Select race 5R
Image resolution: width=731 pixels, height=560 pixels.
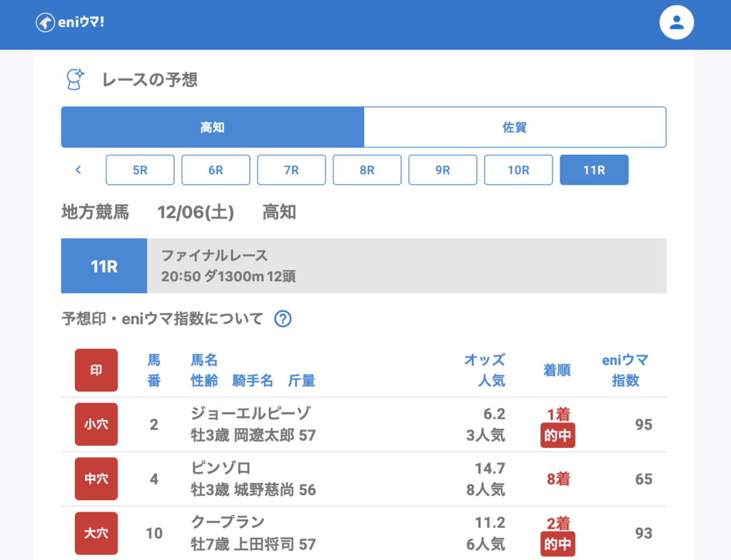pos(140,170)
